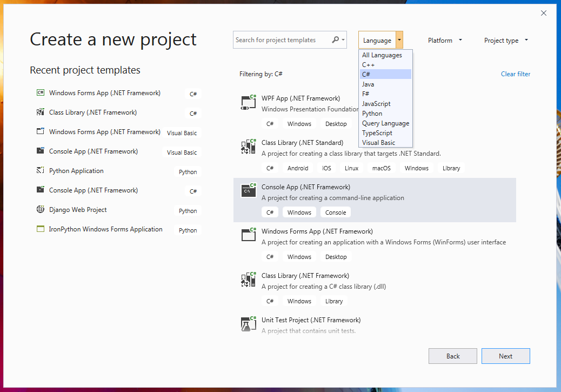Click the Django Web Project globe icon
The width and height of the screenshot is (561, 392).
(41, 209)
